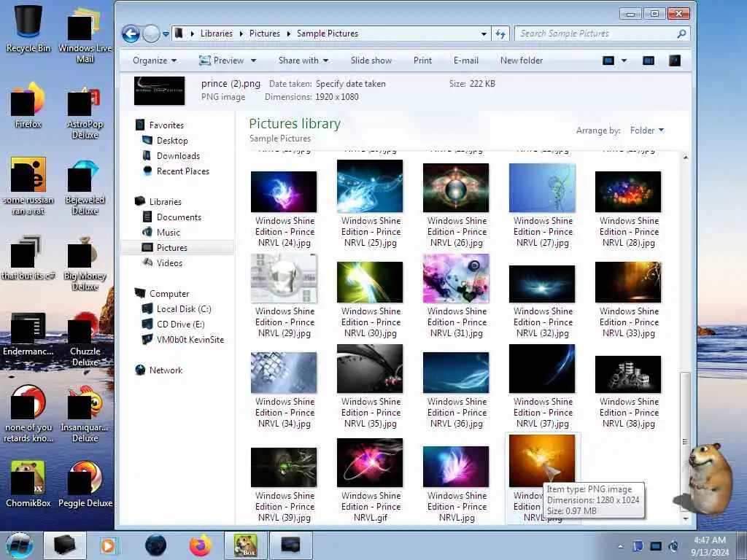Open Bejeweled Deluxe desktop icon
The height and width of the screenshot is (560, 747).
click(85, 187)
